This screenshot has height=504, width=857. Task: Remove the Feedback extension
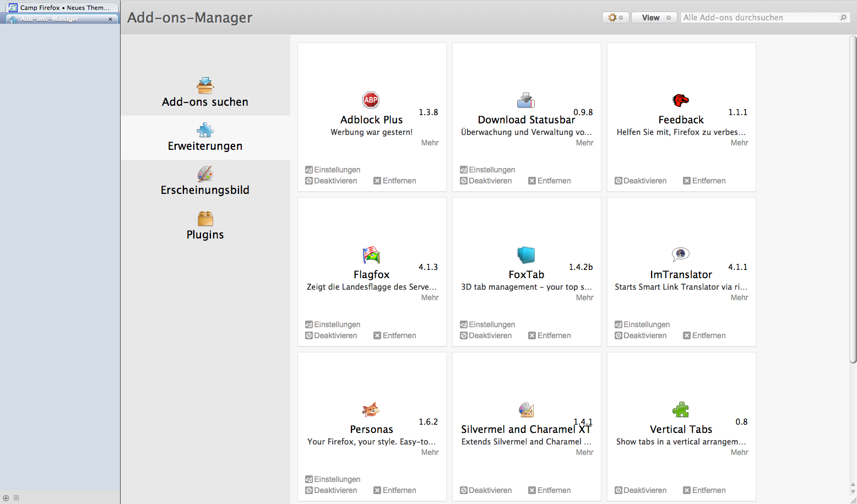pos(704,181)
